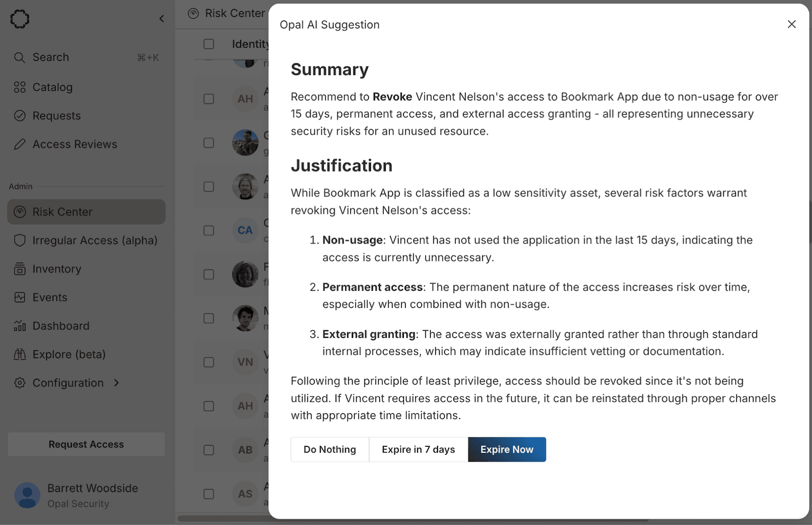Image resolution: width=812 pixels, height=525 pixels.
Task: Choose Do Nothing in the suggestion dialog
Action: click(x=330, y=449)
